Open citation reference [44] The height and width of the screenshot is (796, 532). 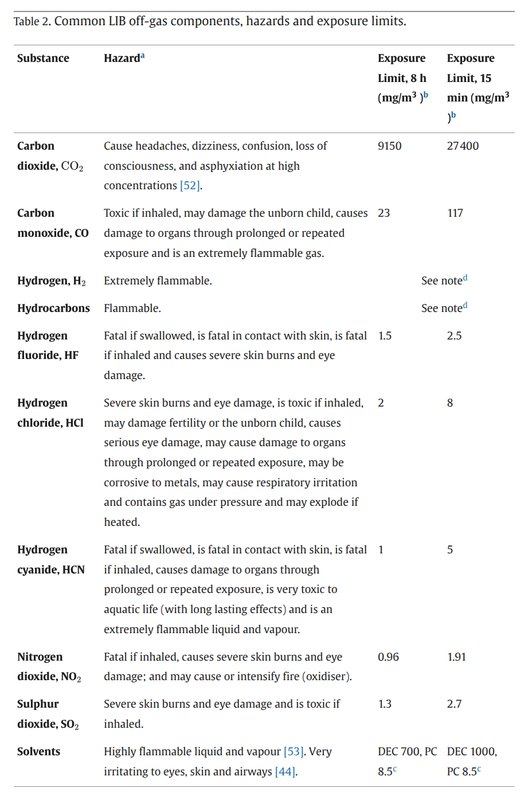point(285,772)
